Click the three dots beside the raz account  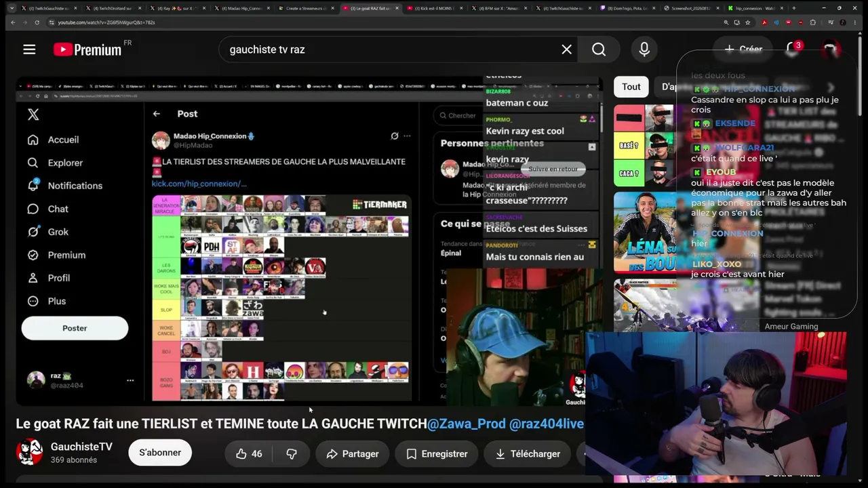point(130,380)
